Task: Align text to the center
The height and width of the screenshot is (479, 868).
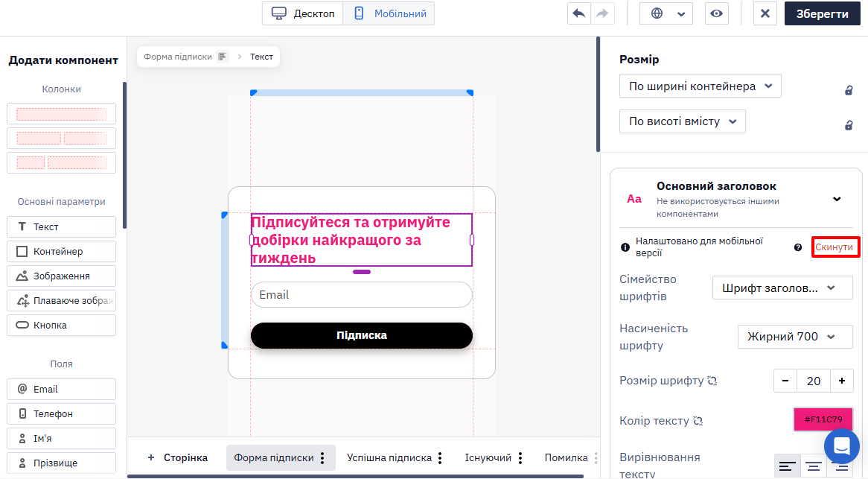Action: point(813,466)
